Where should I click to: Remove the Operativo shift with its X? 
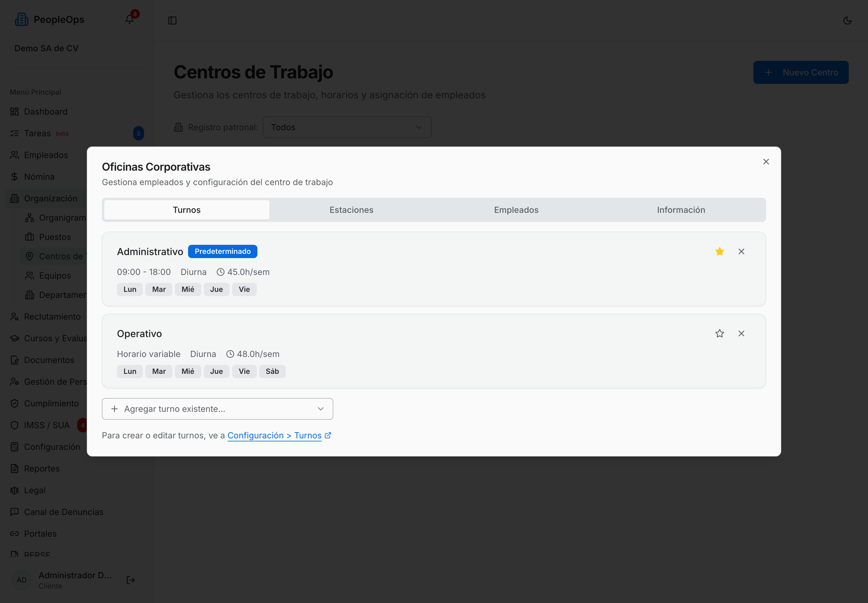(741, 334)
